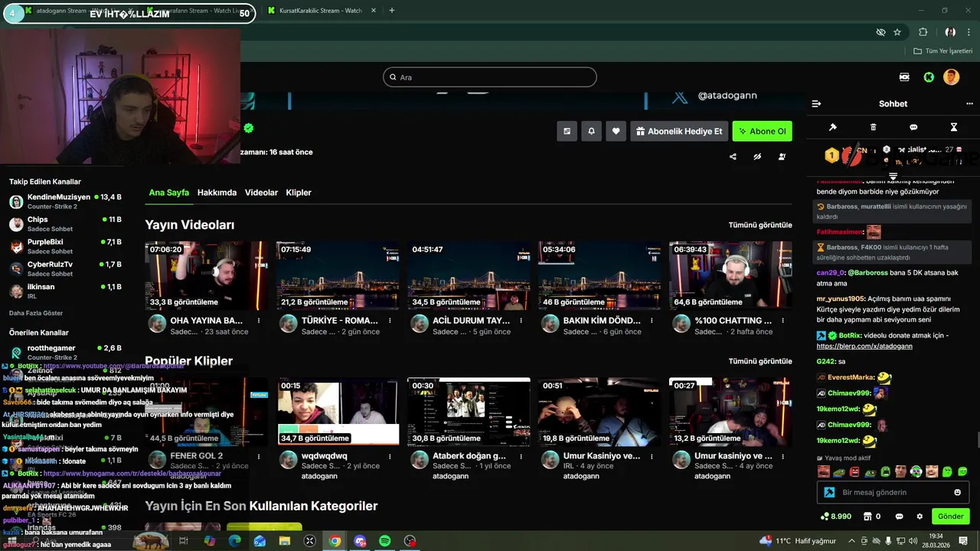Viewport: 980px width, 551px height.
Task: Click the moderator hammer icon in chat toolbar
Action: pyautogui.click(x=833, y=127)
